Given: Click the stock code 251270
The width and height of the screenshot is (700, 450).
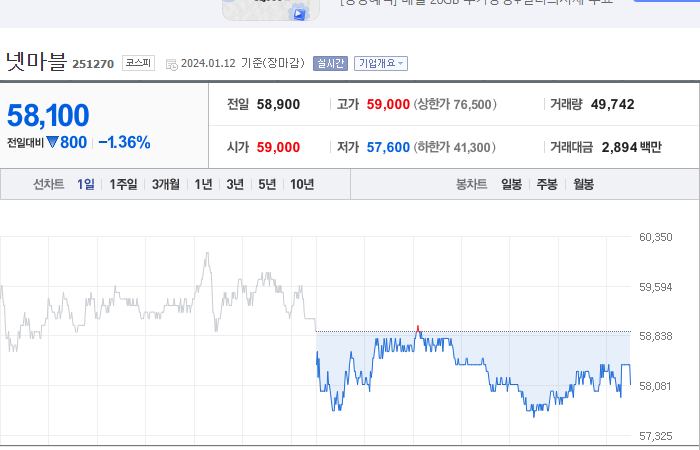Looking at the screenshot, I should (x=93, y=64).
